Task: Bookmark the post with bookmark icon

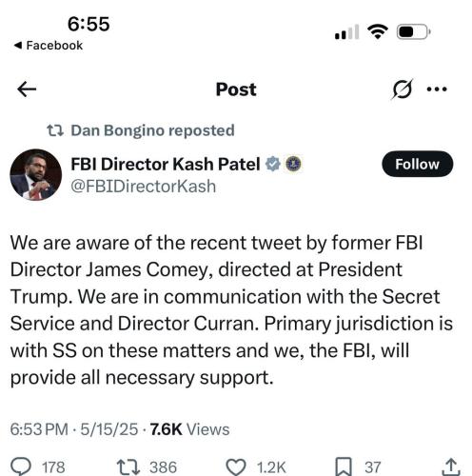Action: 344,467
